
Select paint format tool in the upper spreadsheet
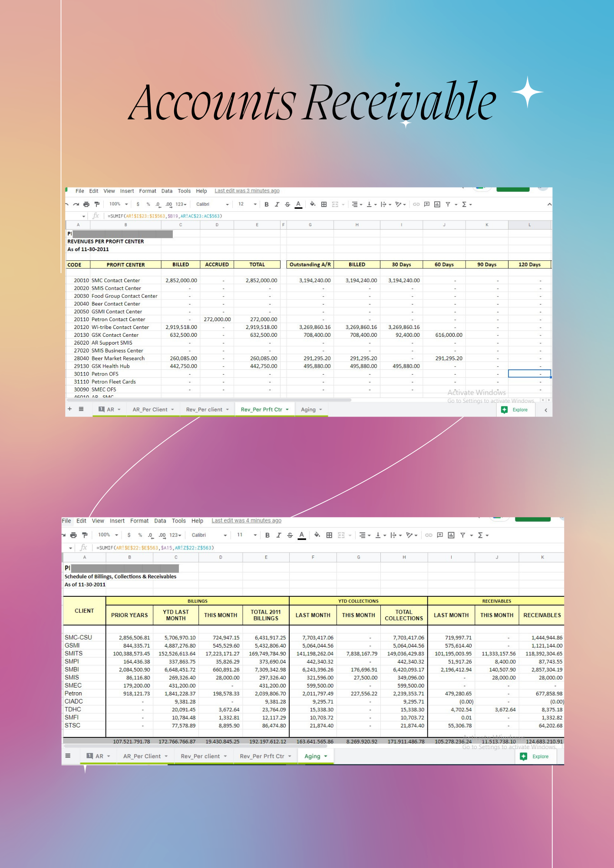[97, 204]
